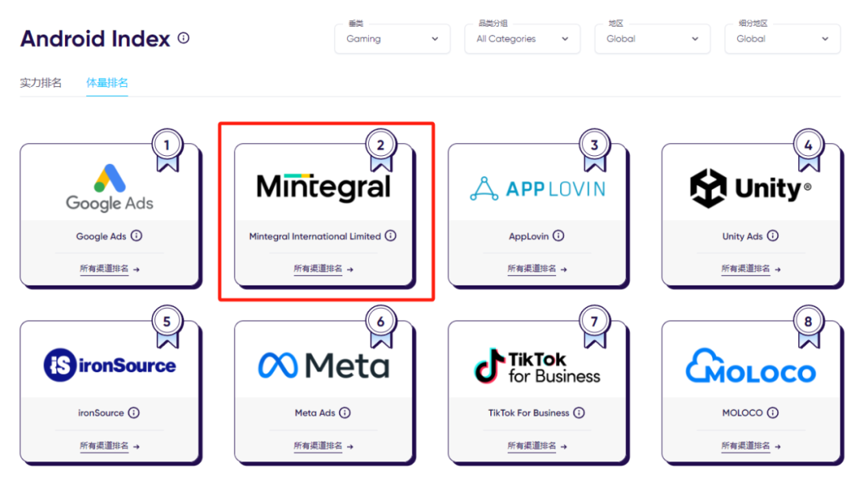868x480 pixels.
Task: Click info icon next to Unity Ads
Action: pos(773,236)
